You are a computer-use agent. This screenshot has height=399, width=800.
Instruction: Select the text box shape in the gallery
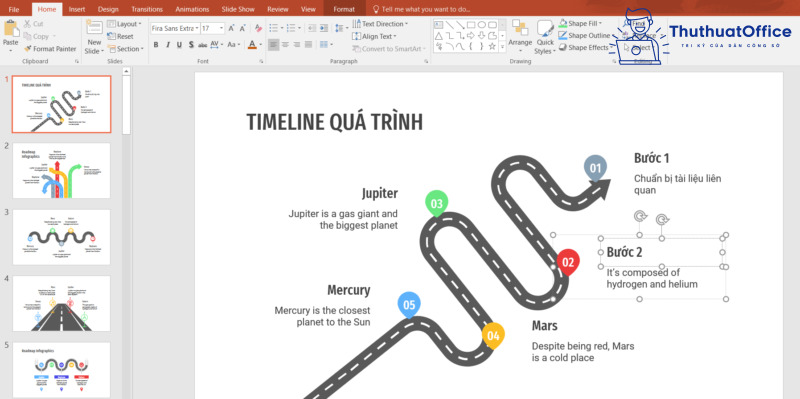point(438,24)
